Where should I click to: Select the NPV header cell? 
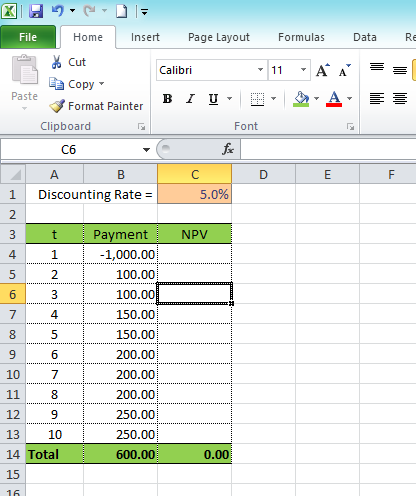pos(195,234)
